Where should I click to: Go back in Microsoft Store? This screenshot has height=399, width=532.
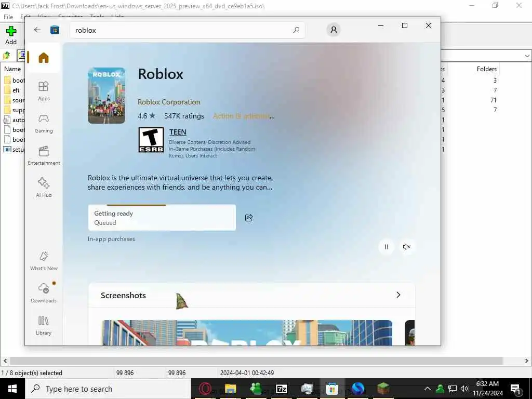[37, 30]
